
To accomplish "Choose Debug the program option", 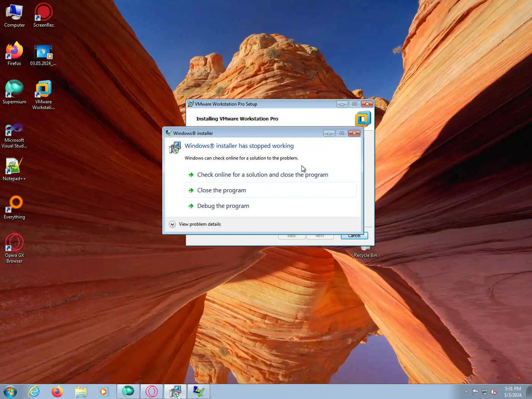I will point(271,206).
